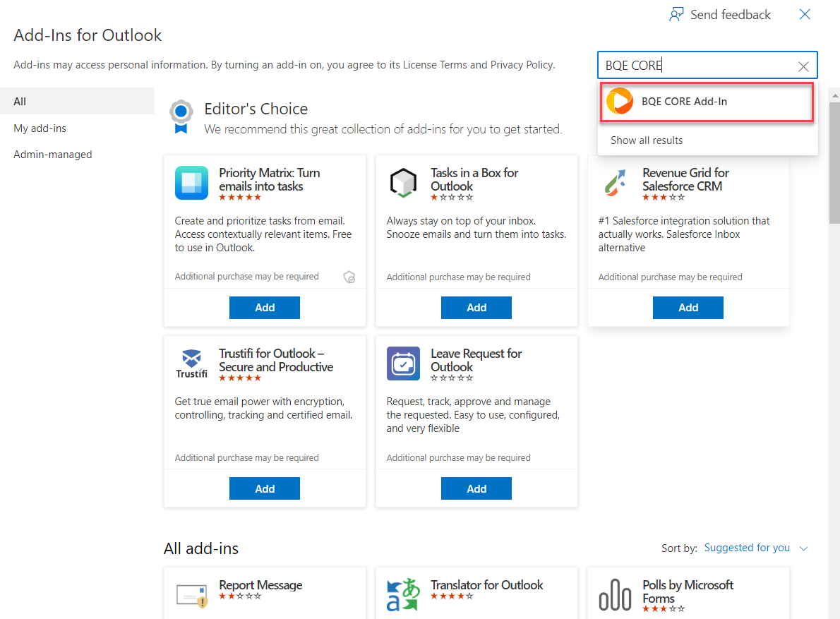The width and height of the screenshot is (840, 619).
Task: Open the Report Message title
Action: click(260, 584)
